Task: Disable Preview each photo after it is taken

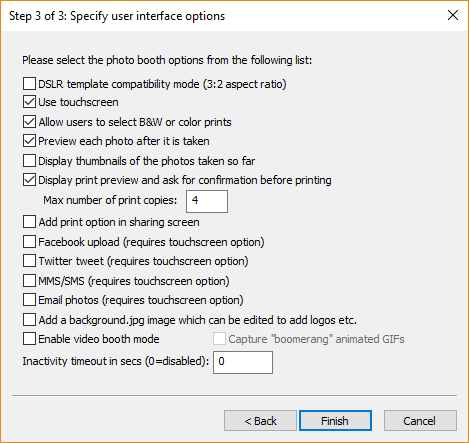Action: coord(29,141)
